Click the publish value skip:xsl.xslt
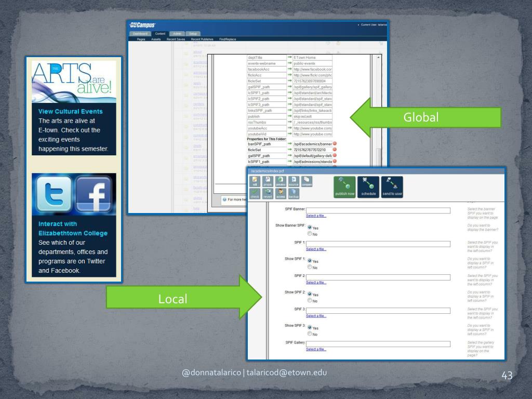 [312, 116]
